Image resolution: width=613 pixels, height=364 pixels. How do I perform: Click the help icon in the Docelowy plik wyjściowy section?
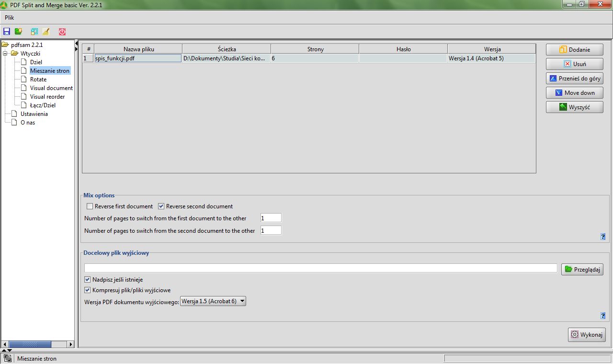click(603, 316)
